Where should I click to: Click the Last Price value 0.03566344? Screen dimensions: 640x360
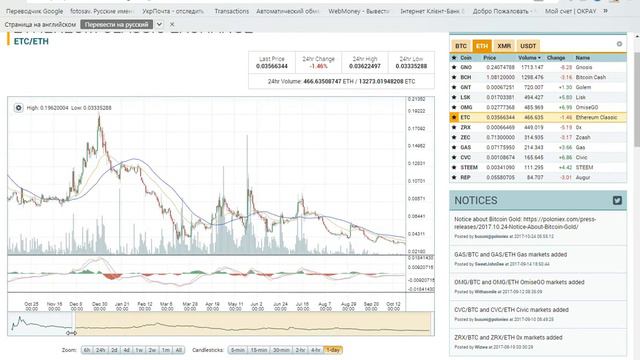coord(272,66)
